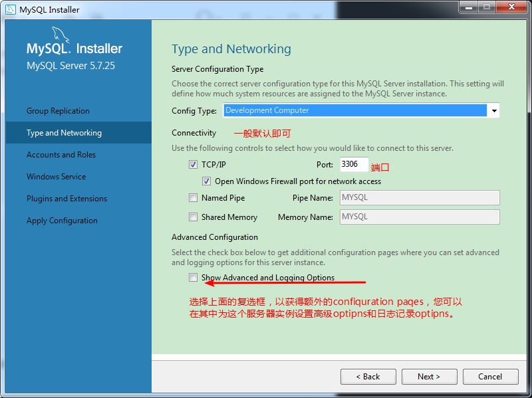Click the Port number field
The height and width of the screenshot is (398, 532).
point(353,164)
